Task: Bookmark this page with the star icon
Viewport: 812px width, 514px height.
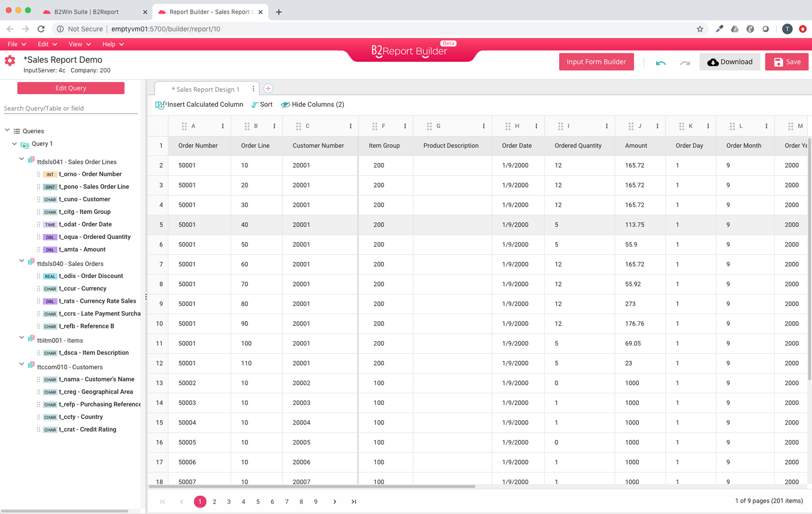Action: (700, 29)
